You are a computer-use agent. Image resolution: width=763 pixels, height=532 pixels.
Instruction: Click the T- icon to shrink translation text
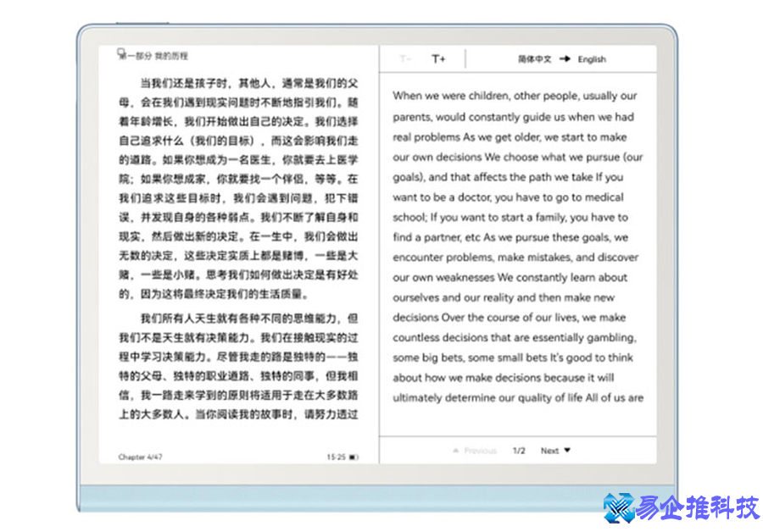click(x=405, y=59)
